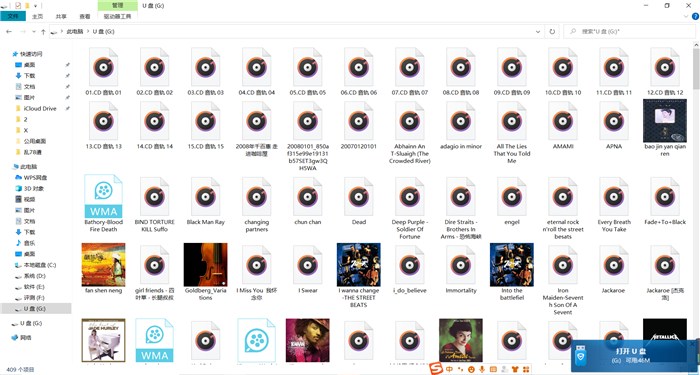This screenshot has width=700, height=375.
Task: Close the 打开 U 盘 notification popup
Action: tap(692, 344)
